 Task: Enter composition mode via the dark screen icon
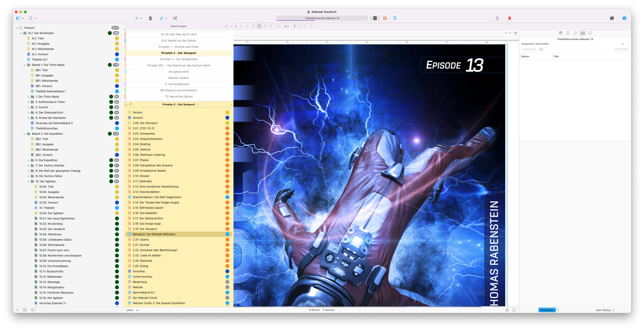click(x=612, y=18)
